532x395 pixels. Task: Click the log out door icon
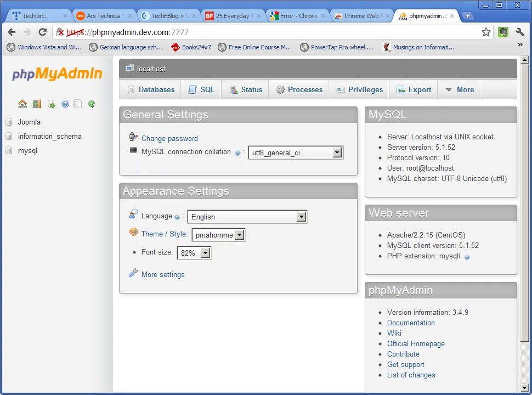coord(37,104)
